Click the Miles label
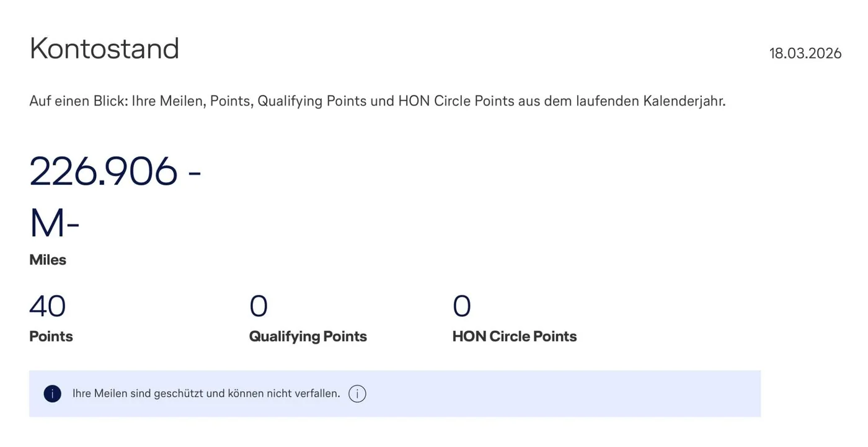The width and height of the screenshot is (868, 447). (x=48, y=260)
